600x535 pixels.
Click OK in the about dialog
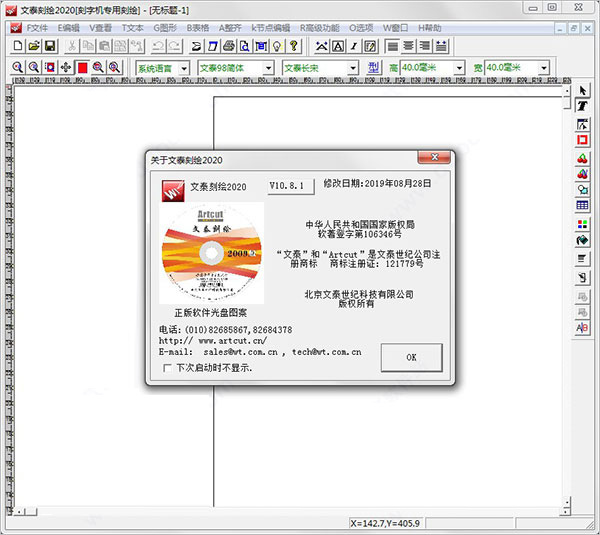tap(412, 357)
